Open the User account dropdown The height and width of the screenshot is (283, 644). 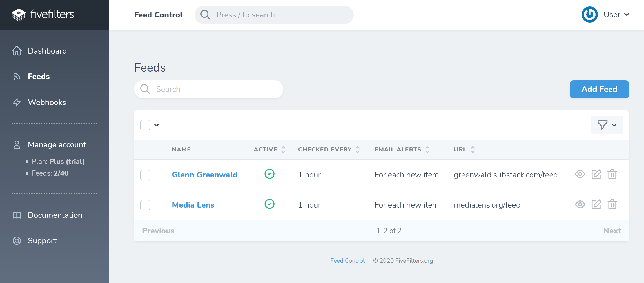tap(616, 15)
